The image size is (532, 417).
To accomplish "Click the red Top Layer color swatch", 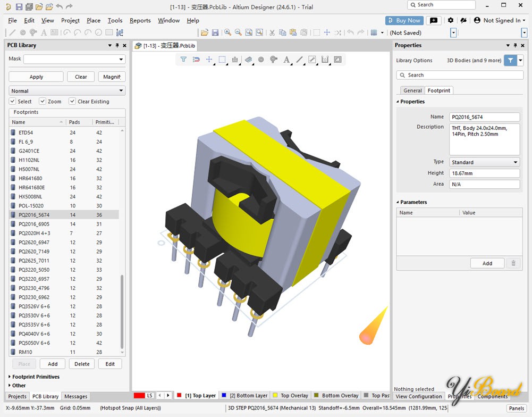I will pos(179,395).
